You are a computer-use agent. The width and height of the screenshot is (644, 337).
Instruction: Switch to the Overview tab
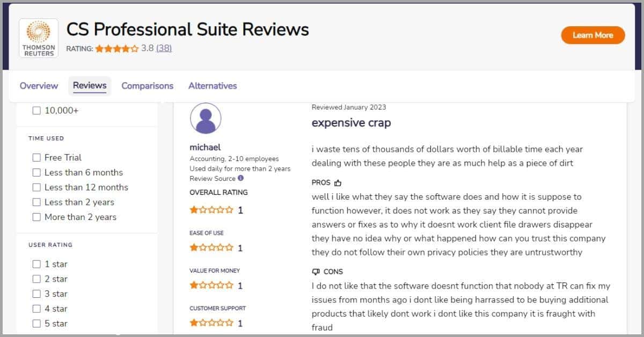coord(39,86)
